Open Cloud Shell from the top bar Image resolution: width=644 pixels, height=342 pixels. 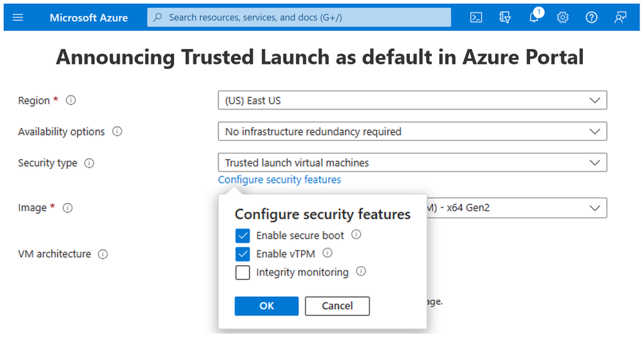pos(476,17)
